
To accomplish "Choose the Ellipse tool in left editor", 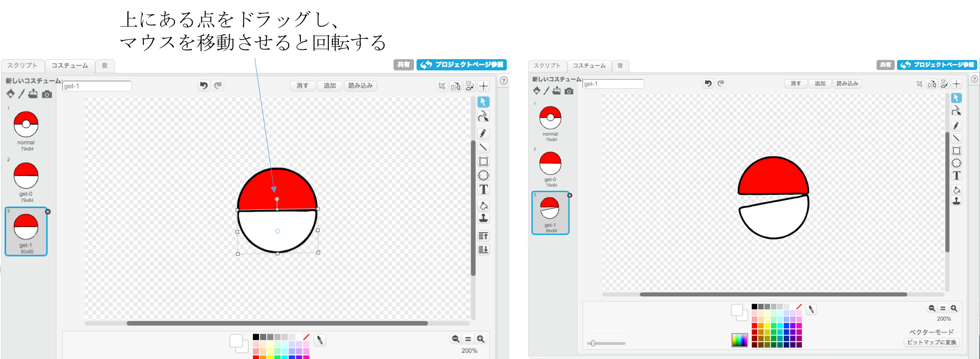I will 483,175.
